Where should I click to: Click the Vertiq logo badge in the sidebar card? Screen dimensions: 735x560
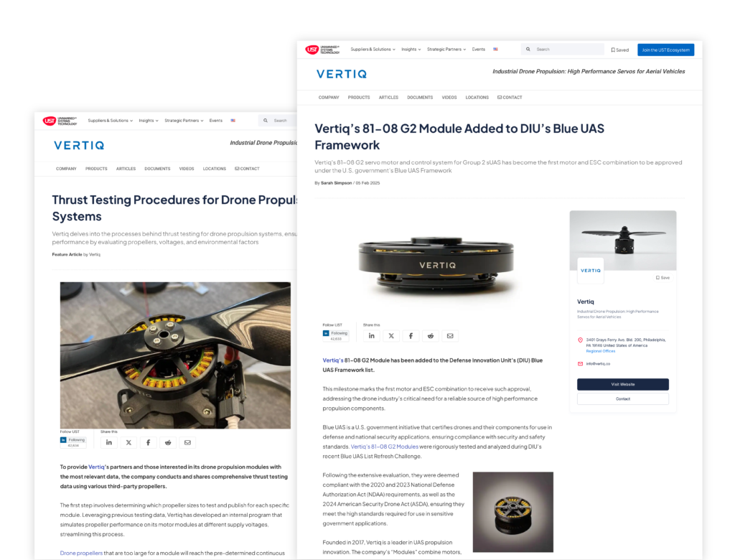pos(591,271)
